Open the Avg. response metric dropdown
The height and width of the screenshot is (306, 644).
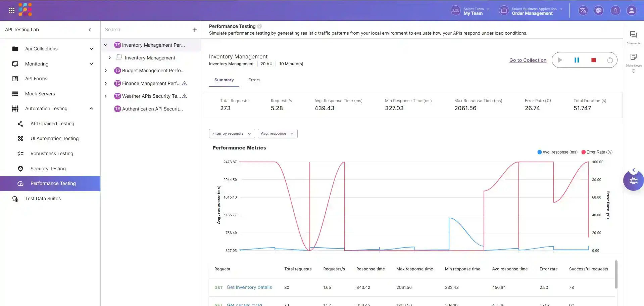point(277,134)
